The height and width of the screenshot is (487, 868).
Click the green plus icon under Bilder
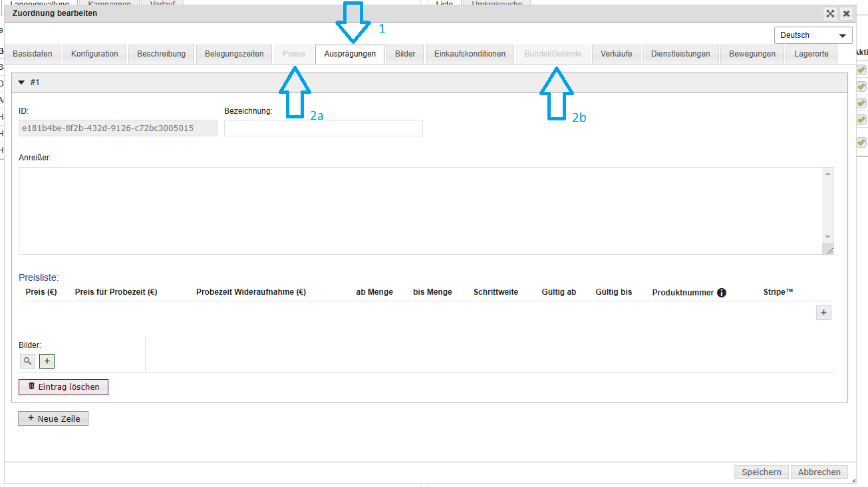click(x=47, y=361)
